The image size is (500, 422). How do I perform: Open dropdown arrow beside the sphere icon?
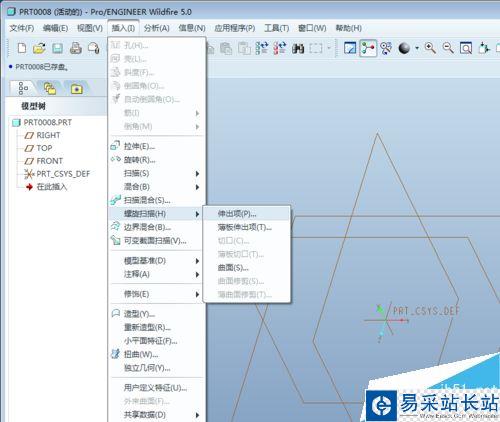click(x=417, y=49)
